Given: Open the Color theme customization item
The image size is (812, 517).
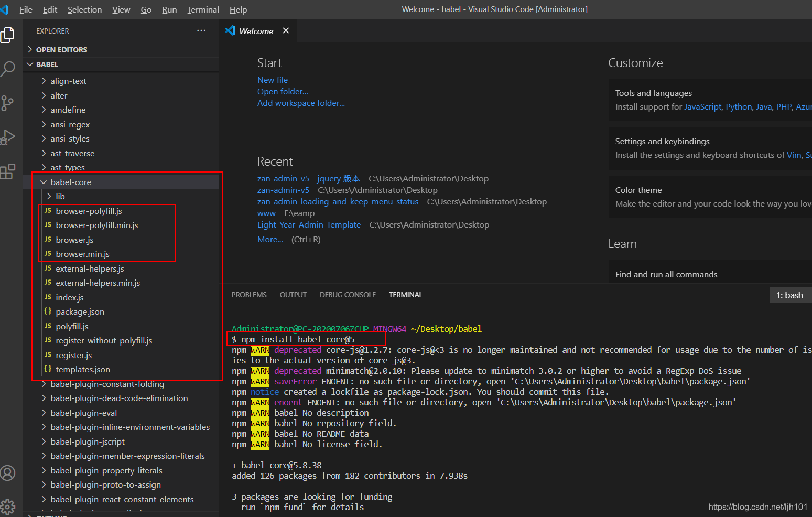Looking at the screenshot, I should [x=710, y=197].
